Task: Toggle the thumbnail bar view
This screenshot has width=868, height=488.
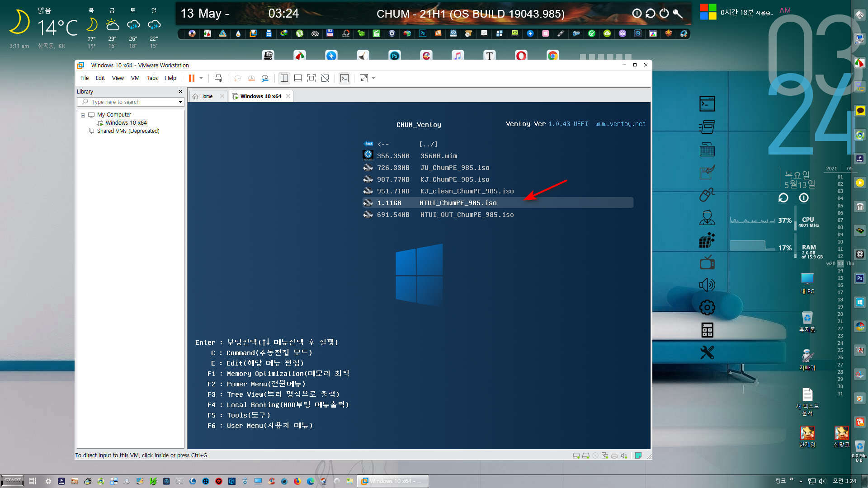Action: tap(298, 78)
